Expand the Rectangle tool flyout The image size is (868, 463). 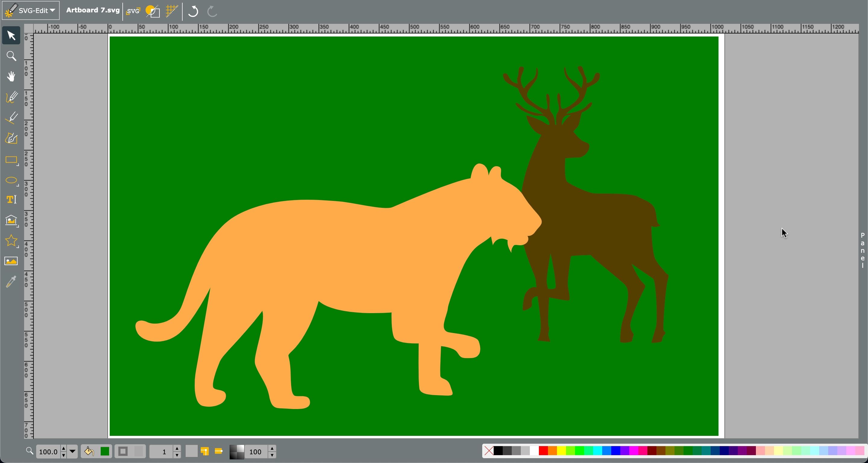pyautogui.click(x=17, y=165)
